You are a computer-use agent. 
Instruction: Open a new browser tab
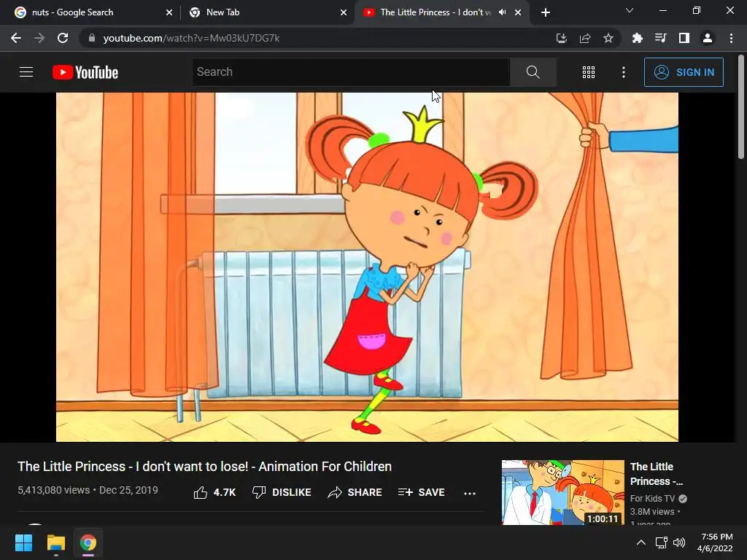pos(546,13)
